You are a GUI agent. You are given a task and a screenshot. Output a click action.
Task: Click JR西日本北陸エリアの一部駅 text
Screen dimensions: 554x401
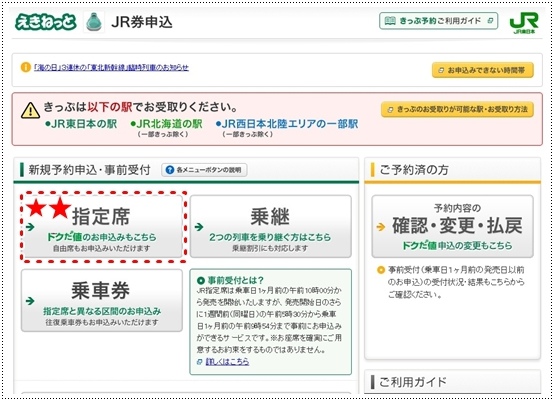tap(287, 124)
